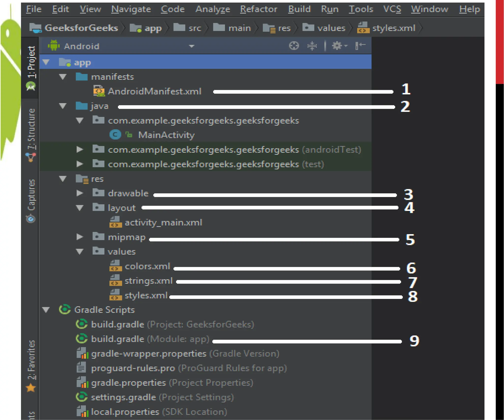Screen dimensions: 504x420
Task: Open the project panel gear settings
Action: 337,46
